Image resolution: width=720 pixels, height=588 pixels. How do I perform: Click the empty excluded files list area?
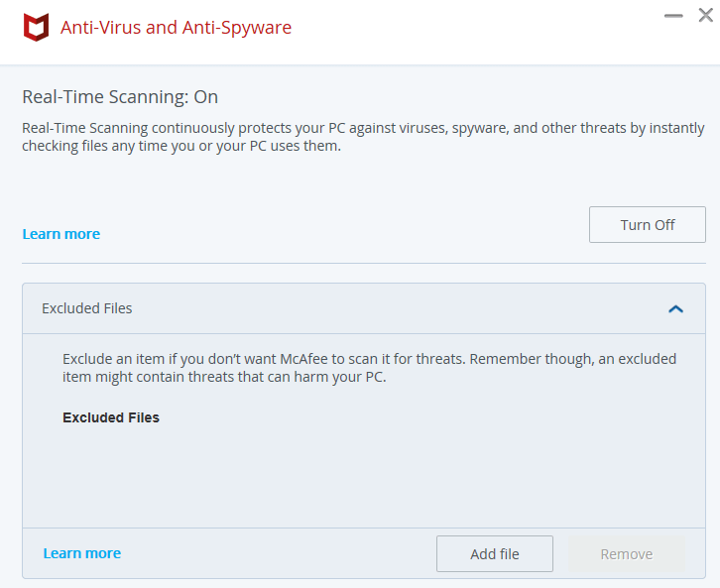(364, 477)
